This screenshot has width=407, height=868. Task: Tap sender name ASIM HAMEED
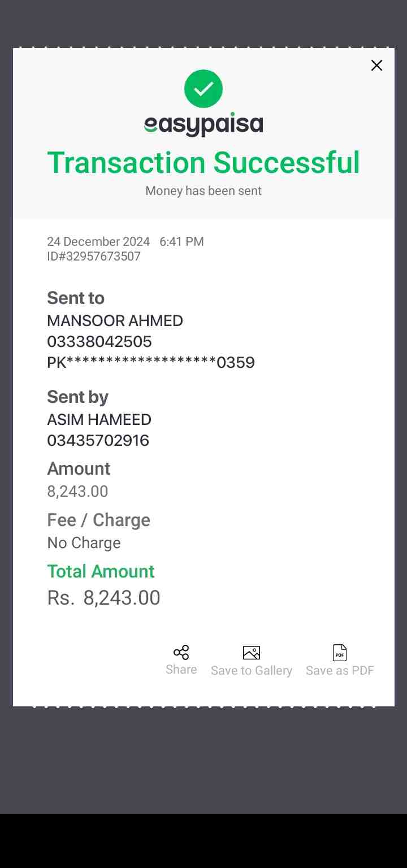point(99,420)
